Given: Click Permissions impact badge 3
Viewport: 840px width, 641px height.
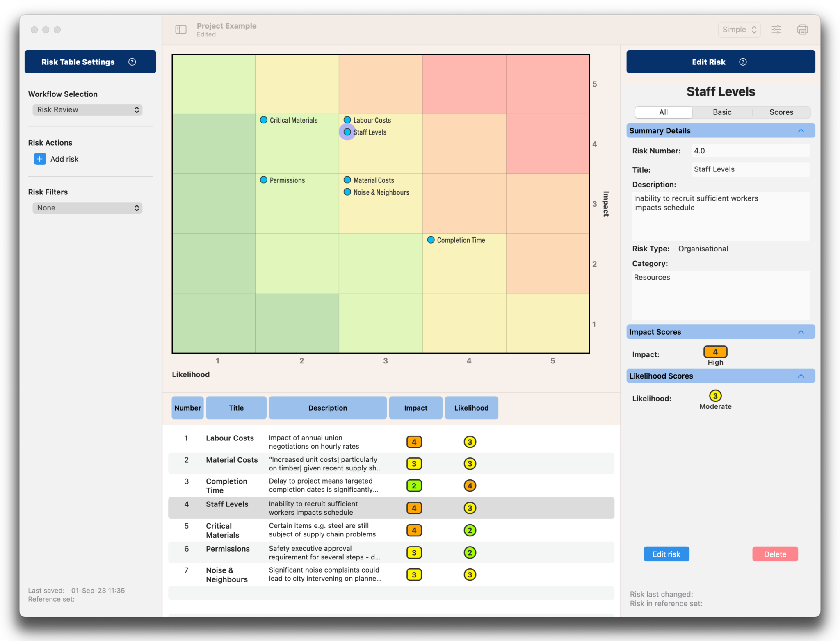Looking at the screenshot, I should tap(414, 553).
